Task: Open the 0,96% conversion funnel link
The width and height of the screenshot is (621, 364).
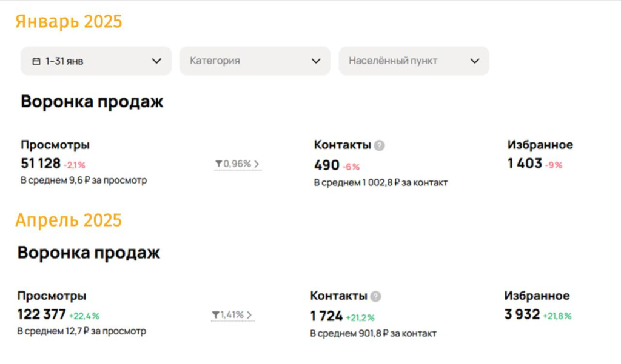Action: pos(238,164)
